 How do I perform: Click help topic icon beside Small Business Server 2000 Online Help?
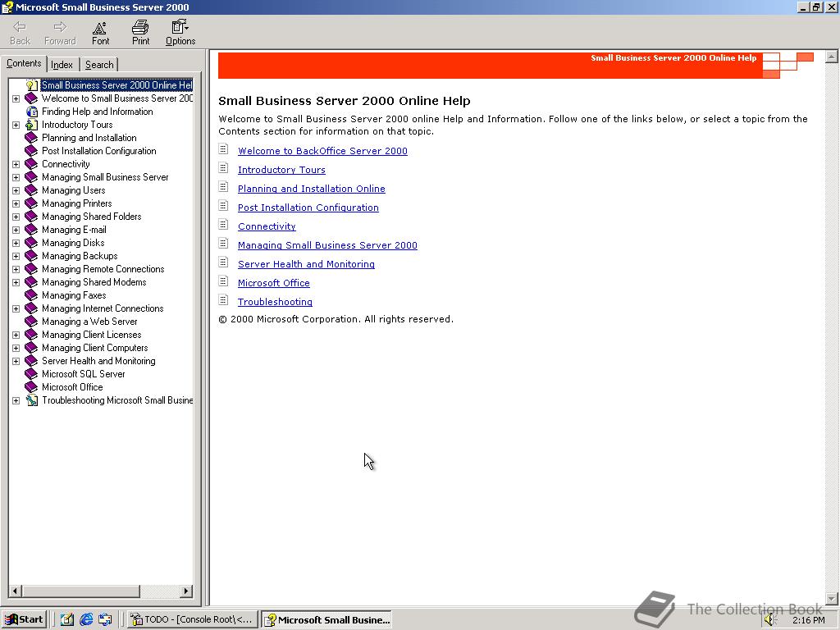click(32, 85)
